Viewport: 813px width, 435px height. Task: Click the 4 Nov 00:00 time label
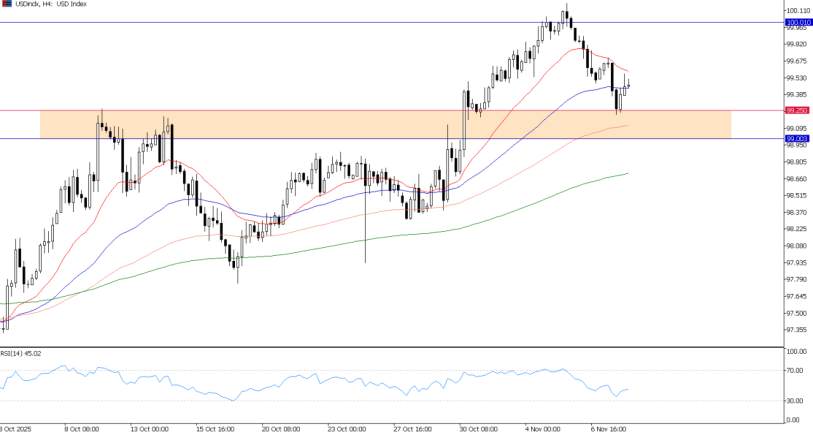coord(542,429)
